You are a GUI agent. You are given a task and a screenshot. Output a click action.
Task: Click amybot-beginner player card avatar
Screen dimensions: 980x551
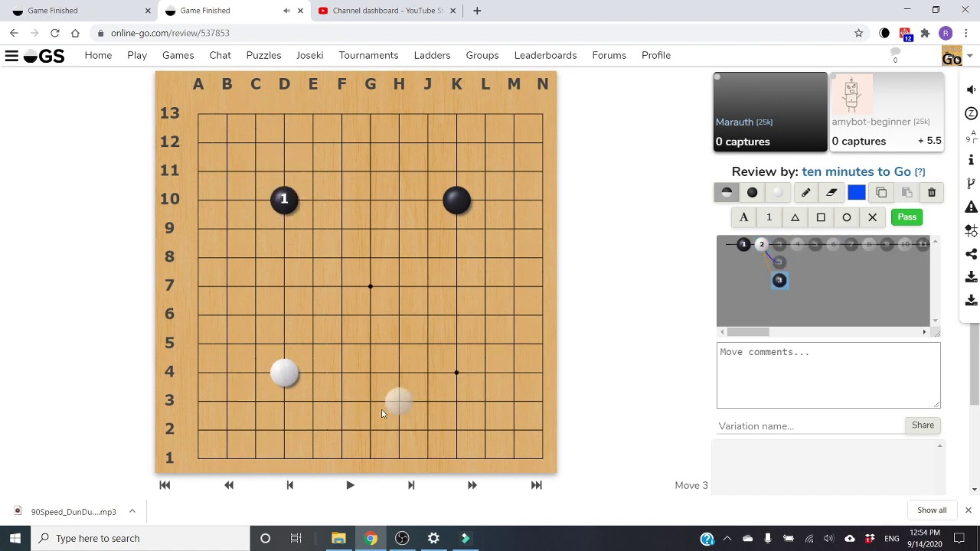point(851,94)
